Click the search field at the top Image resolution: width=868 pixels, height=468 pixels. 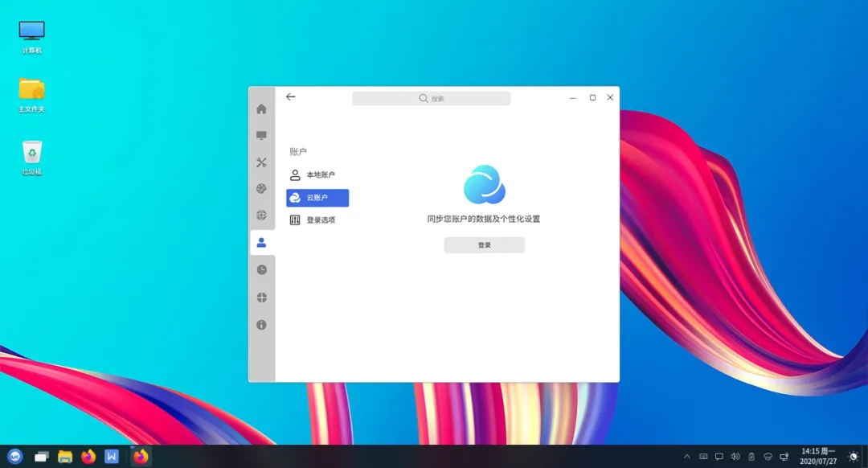coord(431,97)
